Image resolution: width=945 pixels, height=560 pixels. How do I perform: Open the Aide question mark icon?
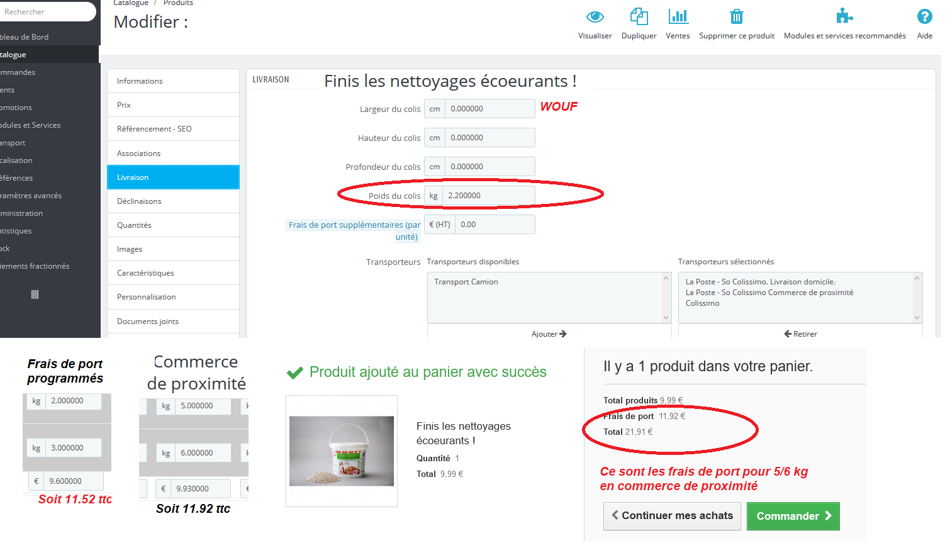[924, 16]
